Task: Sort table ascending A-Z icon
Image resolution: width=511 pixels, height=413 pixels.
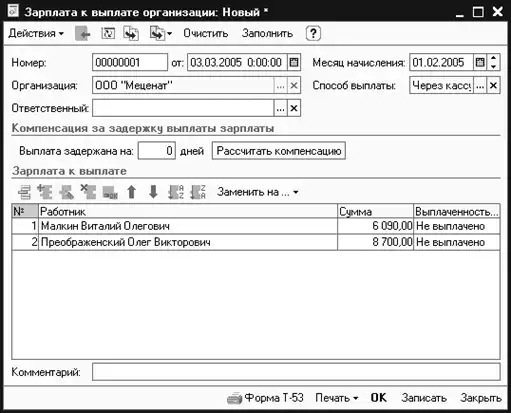Action: pyautogui.click(x=176, y=192)
